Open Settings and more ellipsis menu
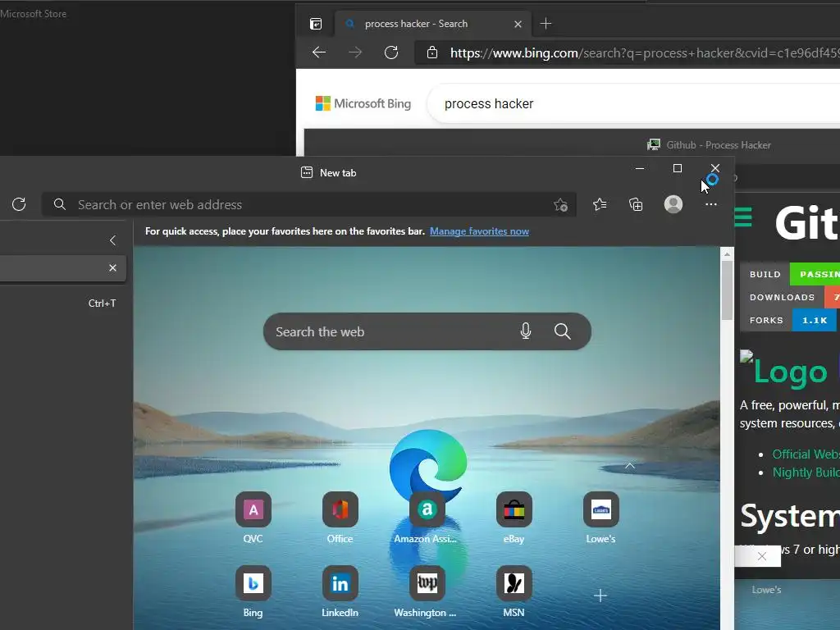The image size is (840, 630). pos(711,204)
